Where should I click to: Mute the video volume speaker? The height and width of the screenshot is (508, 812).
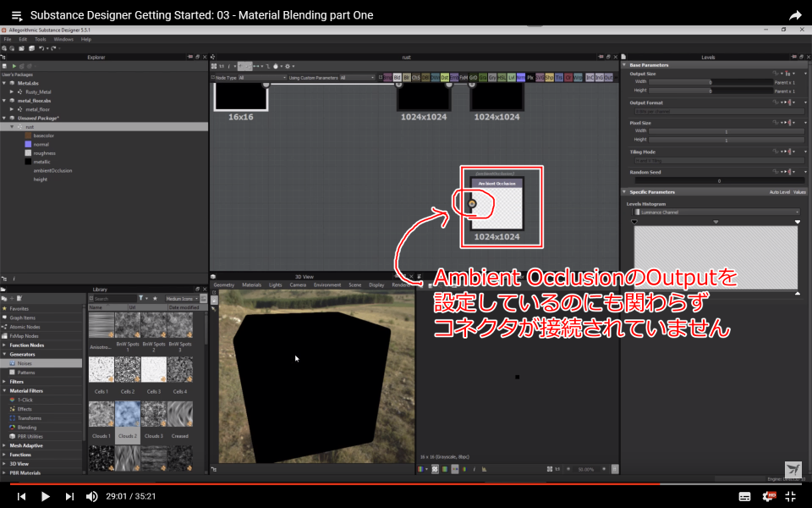point(91,496)
